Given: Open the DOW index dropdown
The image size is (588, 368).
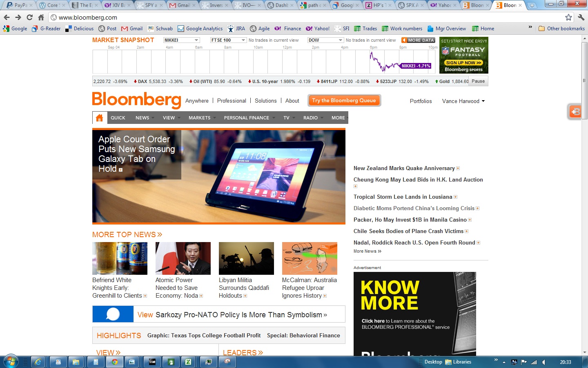Looking at the screenshot, I should [325, 40].
